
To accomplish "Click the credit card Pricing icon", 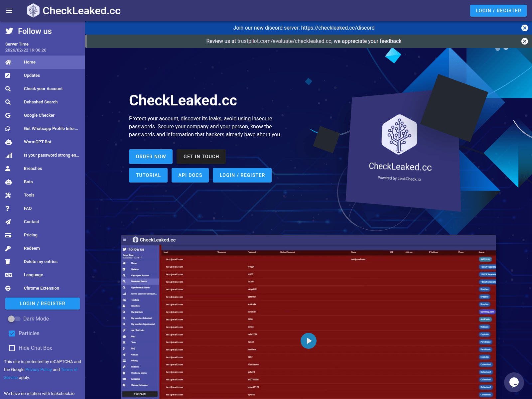I will 8,235.
